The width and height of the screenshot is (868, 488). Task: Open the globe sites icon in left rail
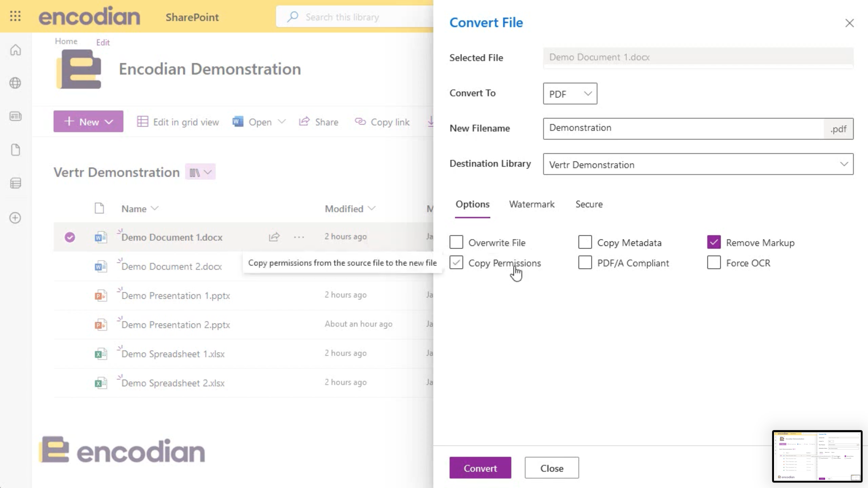tap(15, 83)
